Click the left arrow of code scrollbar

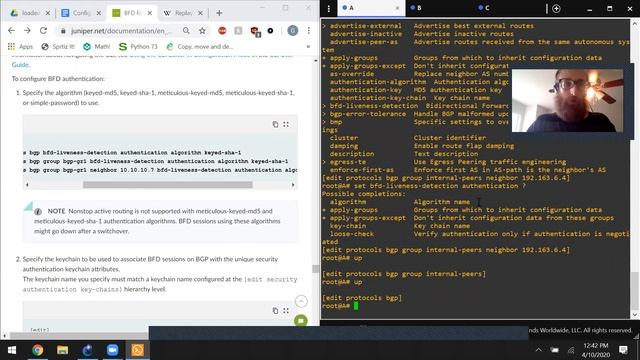pos(27,185)
